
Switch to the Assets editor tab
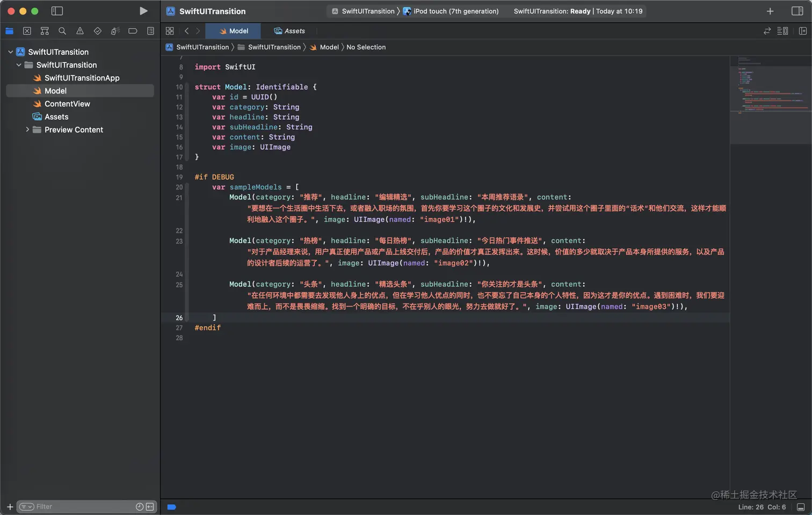(x=289, y=31)
